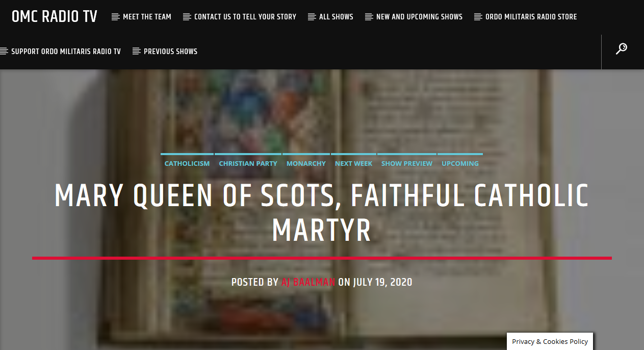Open the search magnifier icon
Screen dimensions: 644x350
pyautogui.click(x=622, y=48)
